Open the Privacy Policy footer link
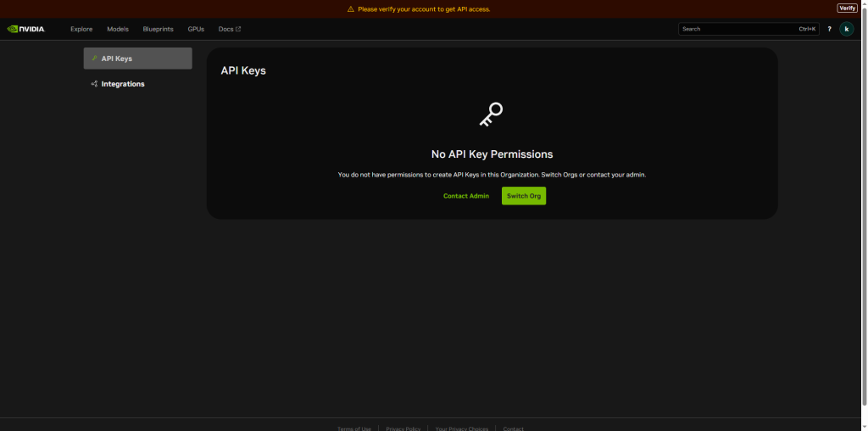868x431 pixels. coord(403,428)
